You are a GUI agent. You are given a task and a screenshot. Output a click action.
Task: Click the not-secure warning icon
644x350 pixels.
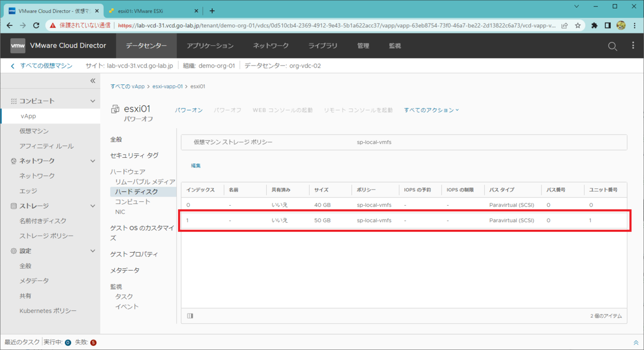tap(53, 25)
